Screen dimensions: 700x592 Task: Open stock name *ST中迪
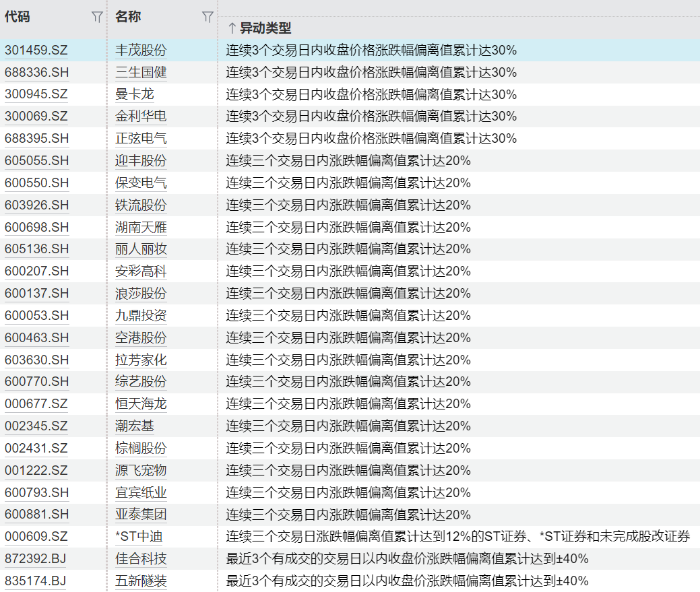[139, 536]
